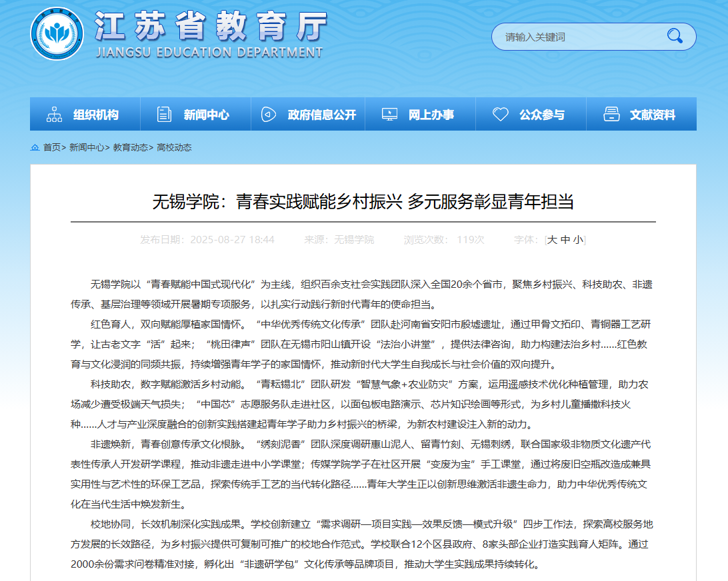Click the magnifying glass search icon
Image resolution: width=728 pixels, height=581 pixels.
pos(675,36)
